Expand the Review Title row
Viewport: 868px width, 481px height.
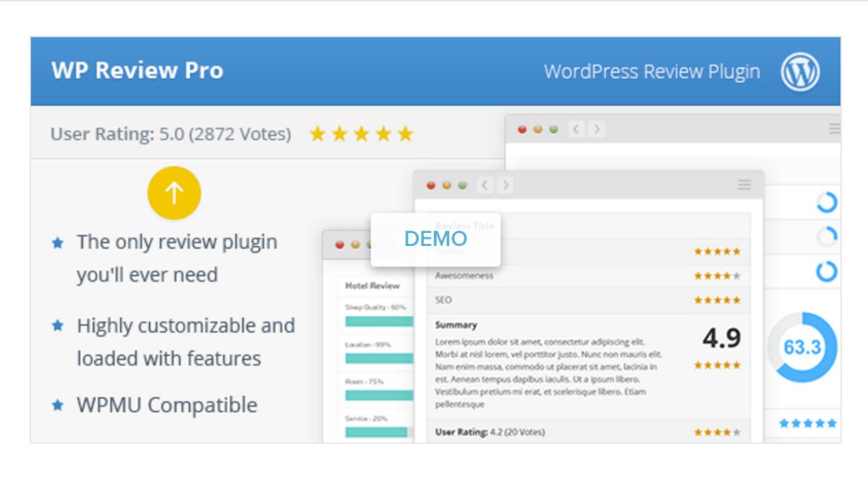pos(463,226)
